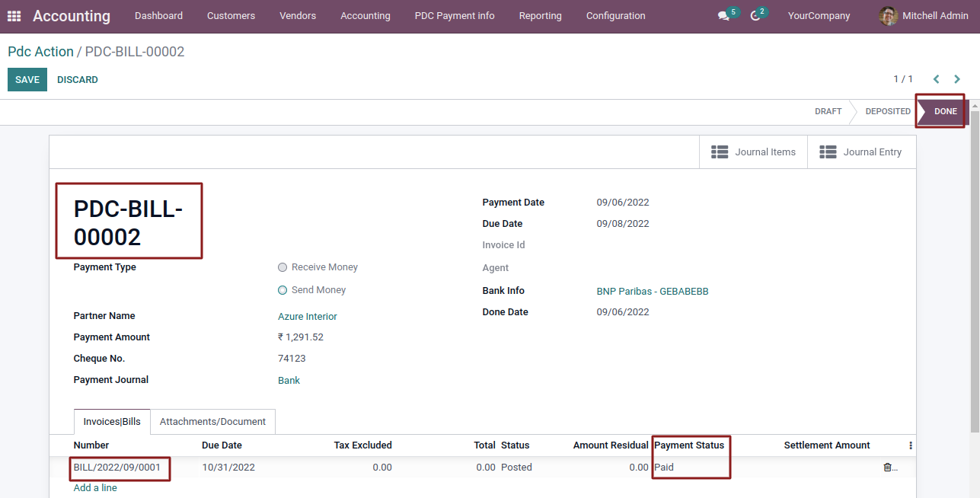The height and width of the screenshot is (498, 980).
Task: Click the Paid payment status cell
Action: [x=664, y=468]
